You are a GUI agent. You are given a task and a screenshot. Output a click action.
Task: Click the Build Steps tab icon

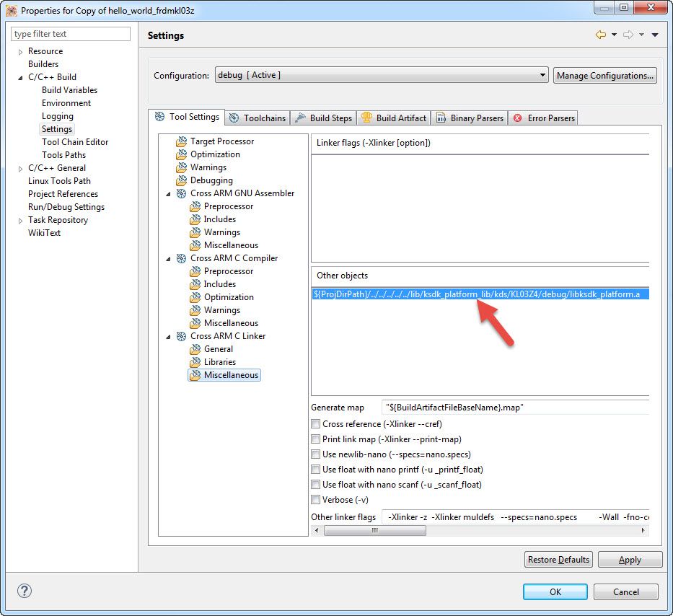pyautogui.click(x=301, y=118)
